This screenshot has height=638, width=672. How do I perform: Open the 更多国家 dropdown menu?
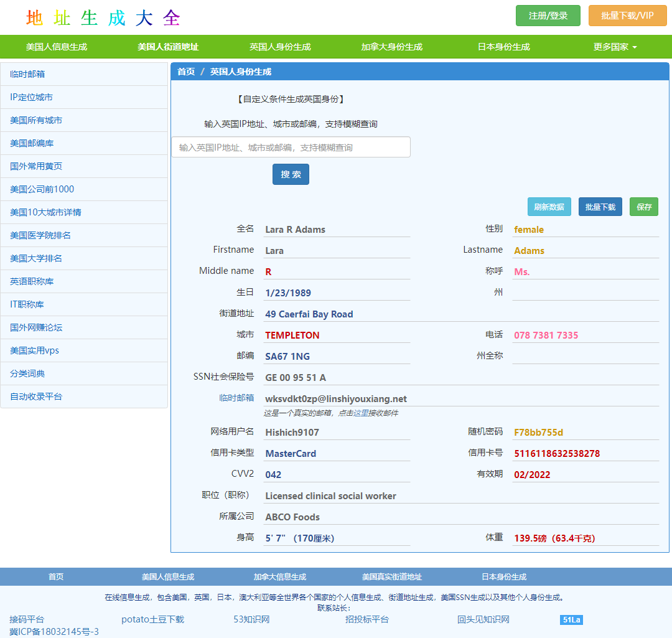click(x=615, y=47)
